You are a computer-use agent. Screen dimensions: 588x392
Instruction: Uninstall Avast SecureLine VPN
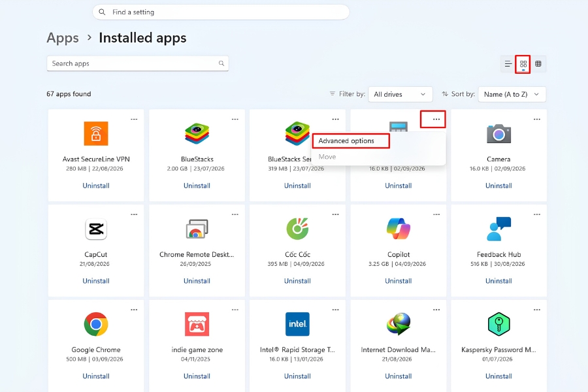point(96,186)
